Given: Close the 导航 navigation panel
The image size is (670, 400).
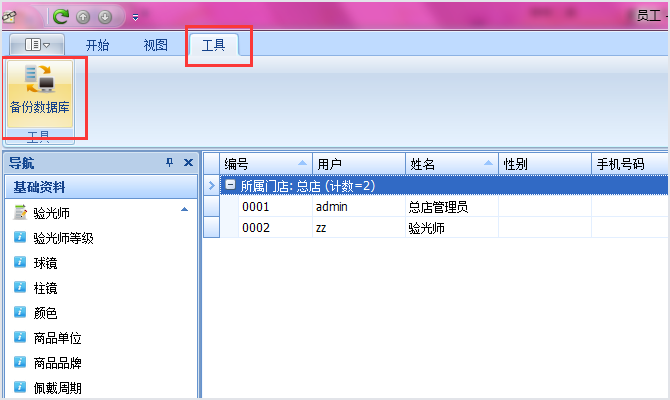Looking at the screenshot, I should [188, 162].
